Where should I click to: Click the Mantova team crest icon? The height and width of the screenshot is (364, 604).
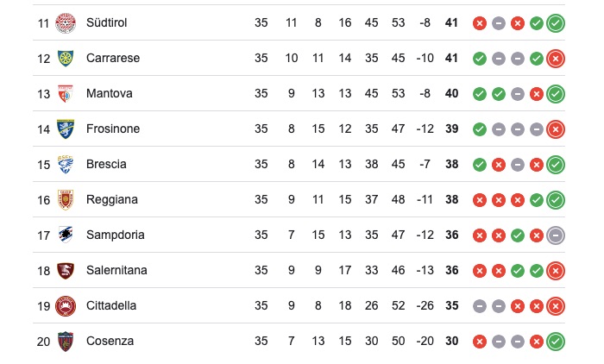(65, 93)
